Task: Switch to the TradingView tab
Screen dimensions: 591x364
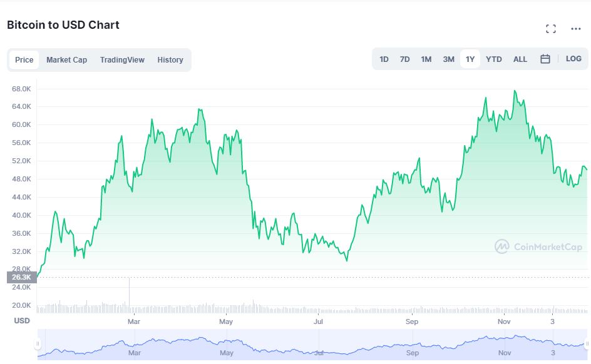Action: (x=122, y=60)
